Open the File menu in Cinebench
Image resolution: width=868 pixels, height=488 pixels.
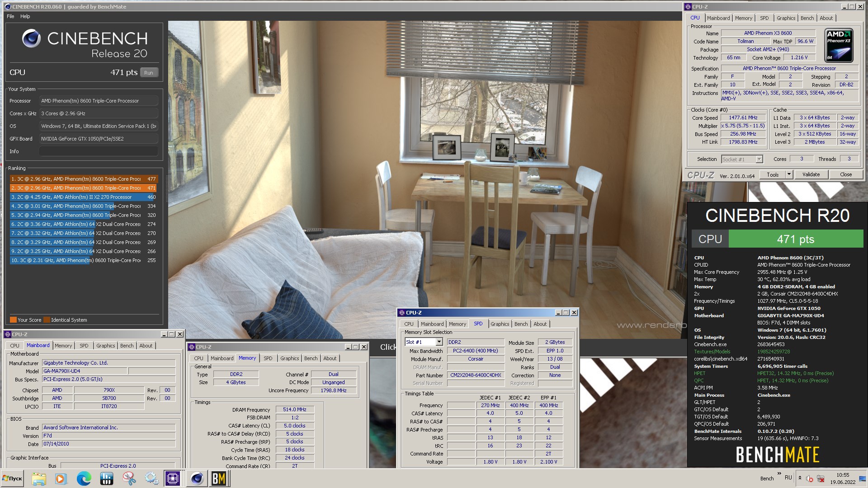10,16
